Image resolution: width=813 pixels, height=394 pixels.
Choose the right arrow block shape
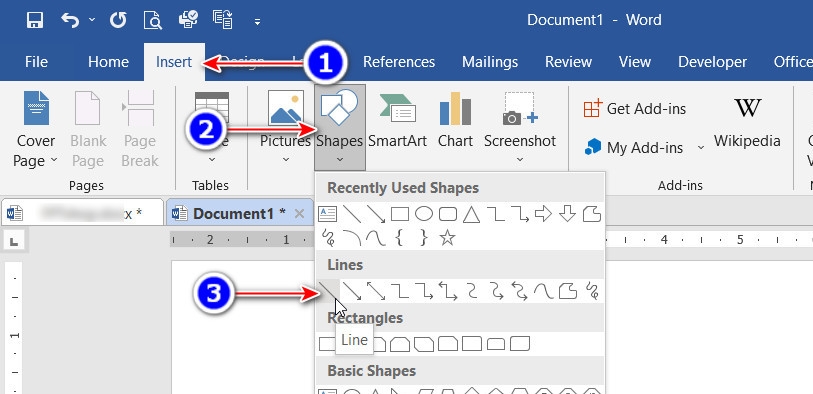click(x=543, y=214)
